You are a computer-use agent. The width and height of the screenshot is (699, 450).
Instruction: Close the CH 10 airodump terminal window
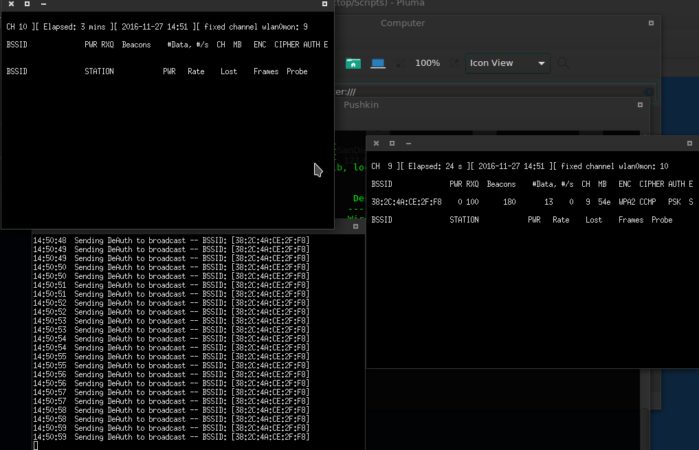9,5
